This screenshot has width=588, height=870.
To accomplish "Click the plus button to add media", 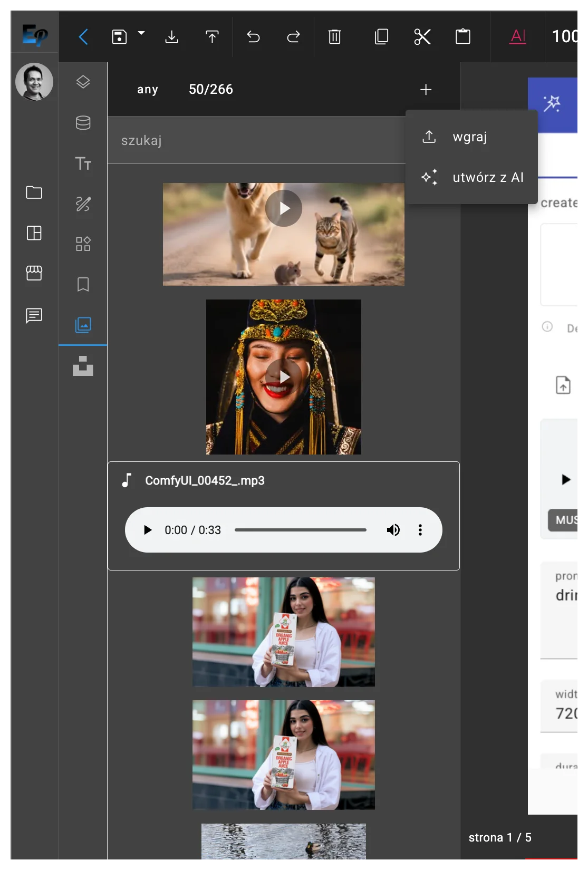I will 426,90.
